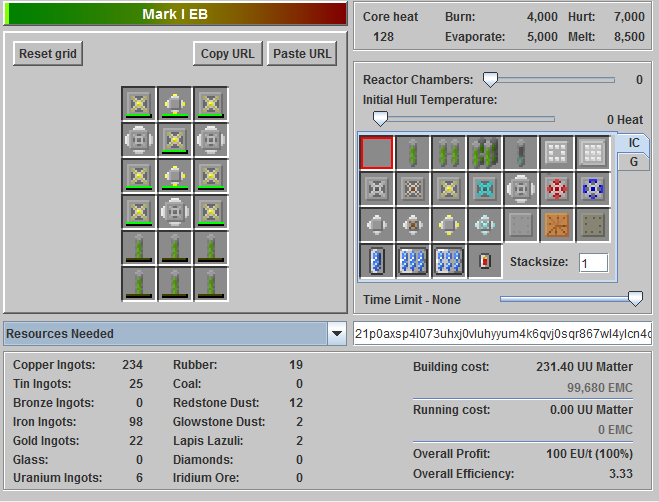Screen dimensions: 659x502
Task: Click the top-left overclocked vent in reactor grid
Action: pos(139,104)
